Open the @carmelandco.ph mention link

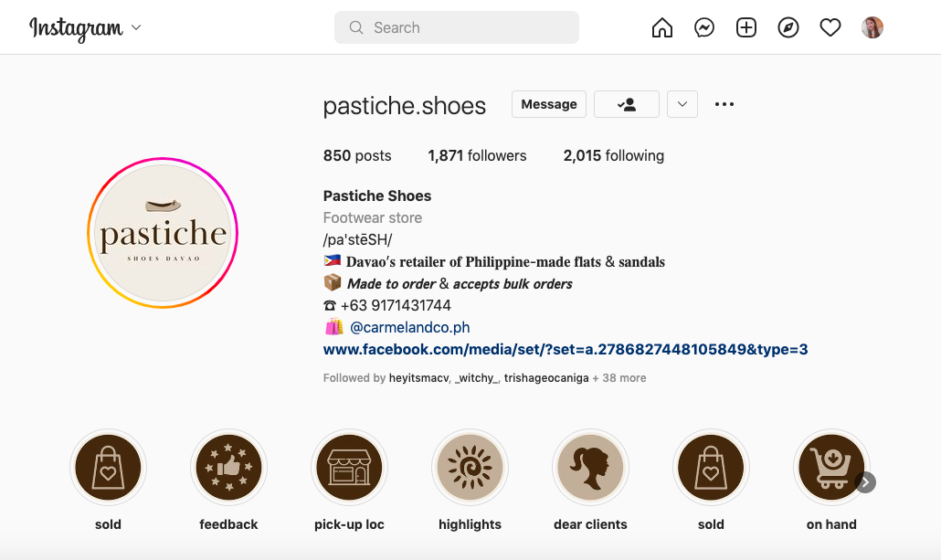click(410, 328)
